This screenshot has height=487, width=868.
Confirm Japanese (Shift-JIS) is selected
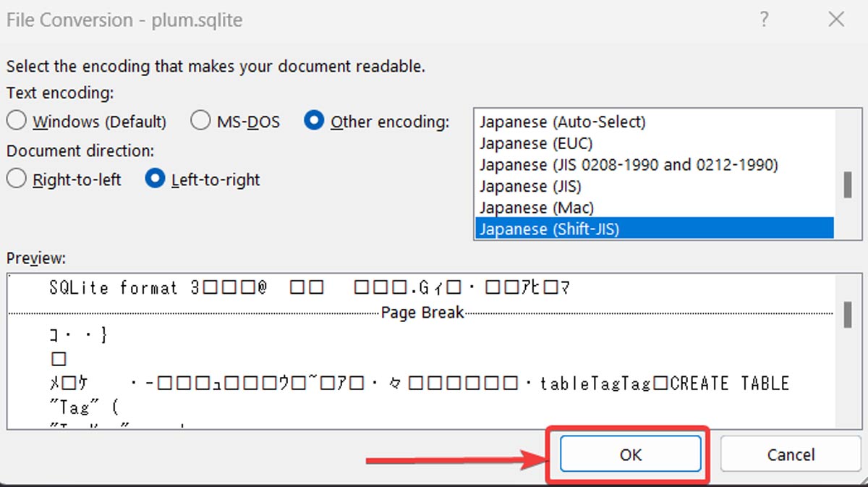[x=550, y=229]
